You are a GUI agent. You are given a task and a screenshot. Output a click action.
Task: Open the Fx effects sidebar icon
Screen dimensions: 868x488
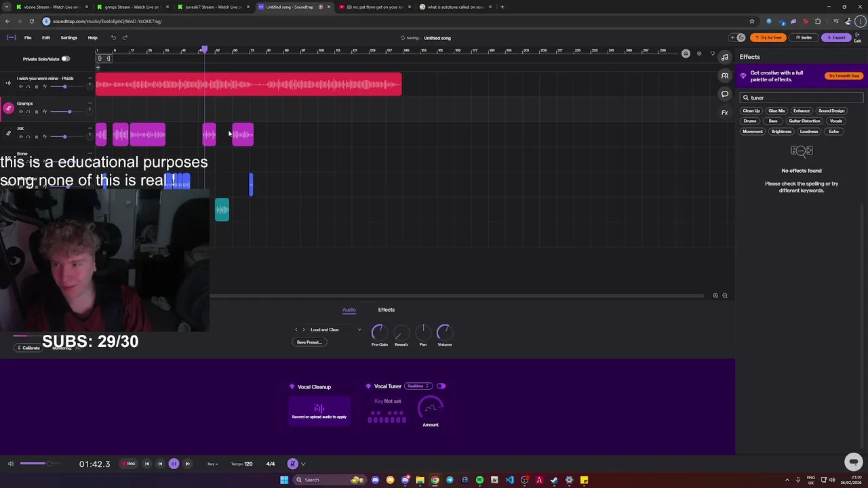coord(725,113)
